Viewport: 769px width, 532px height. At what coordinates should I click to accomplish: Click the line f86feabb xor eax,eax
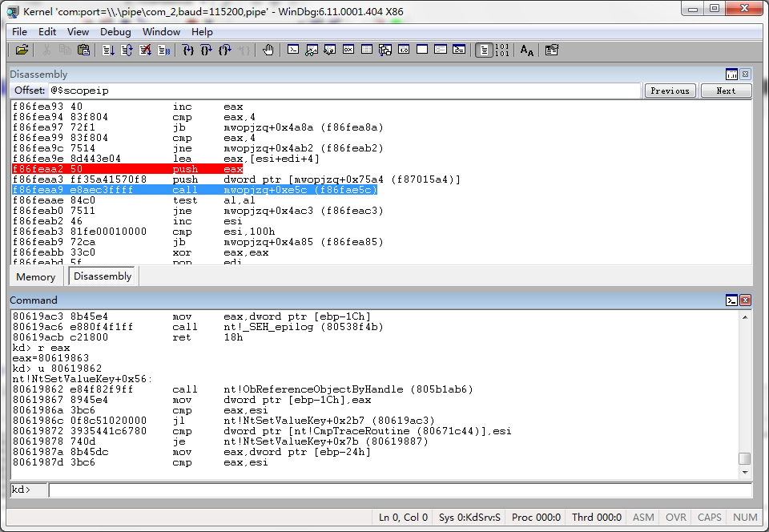(x=140, y=252)
